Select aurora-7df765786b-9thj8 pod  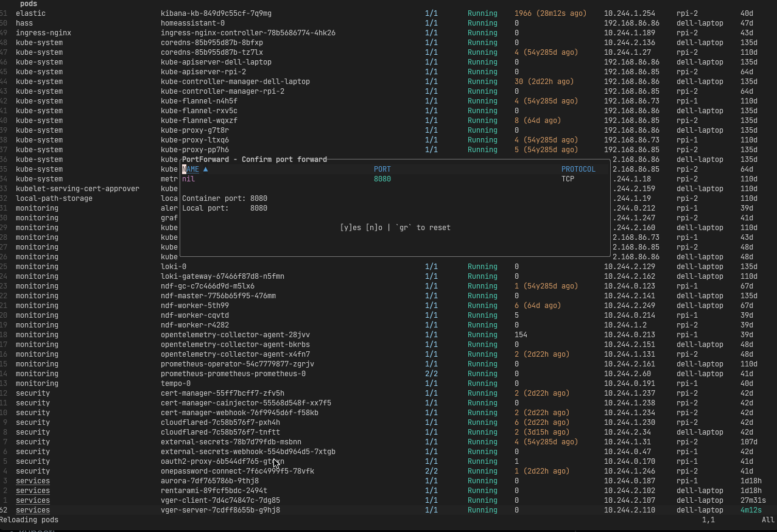coord(209,481)
